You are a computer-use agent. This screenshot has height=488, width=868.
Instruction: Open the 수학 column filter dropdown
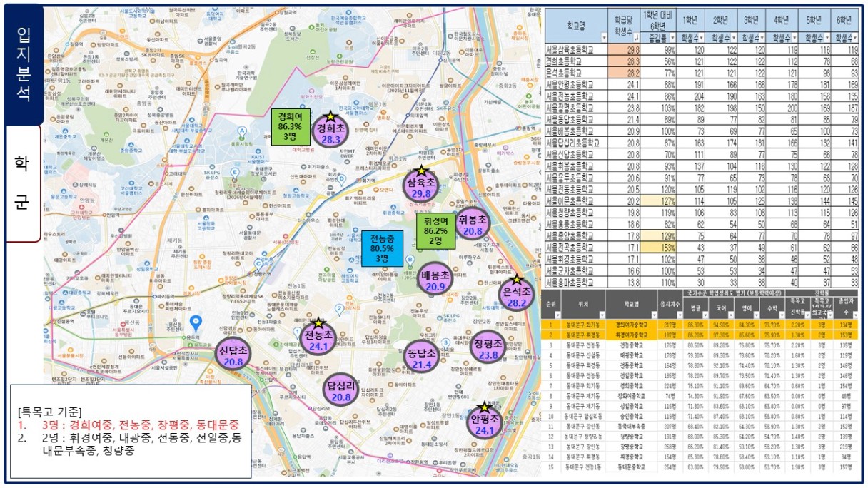782,315
